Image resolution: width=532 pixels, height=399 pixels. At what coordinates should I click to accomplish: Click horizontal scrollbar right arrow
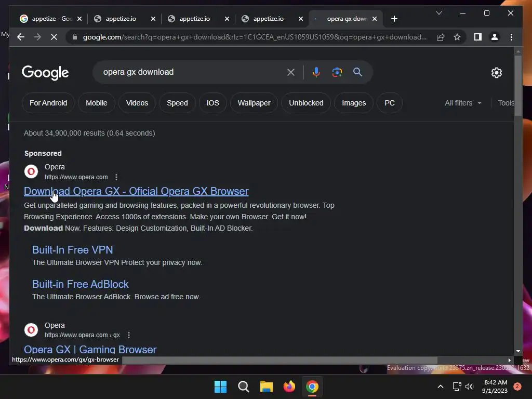pos(509,360)
